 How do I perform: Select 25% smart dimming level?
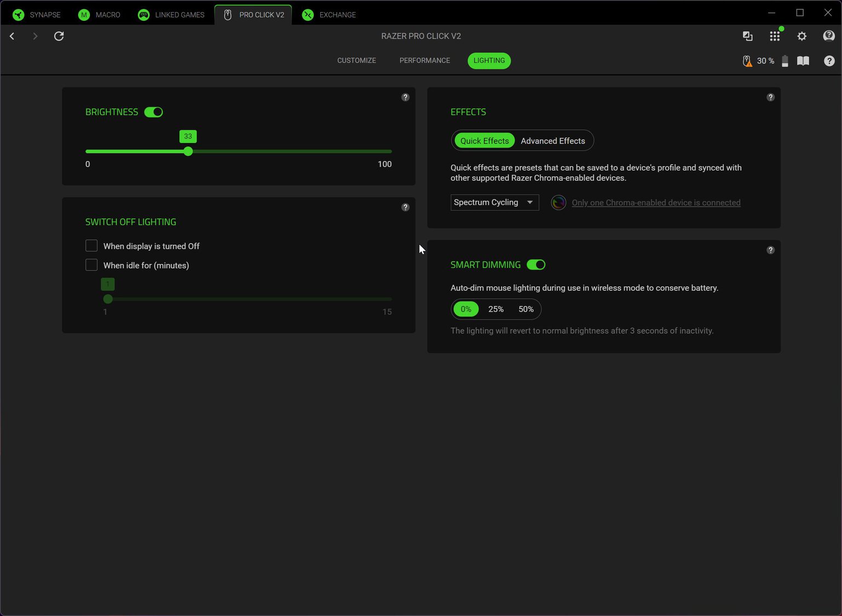tap(496, 309)
